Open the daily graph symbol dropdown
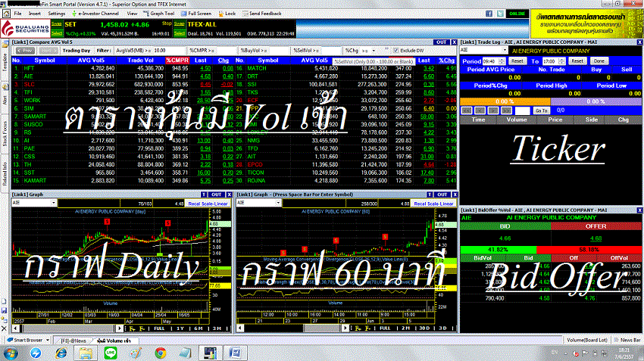 click(53, 203)
